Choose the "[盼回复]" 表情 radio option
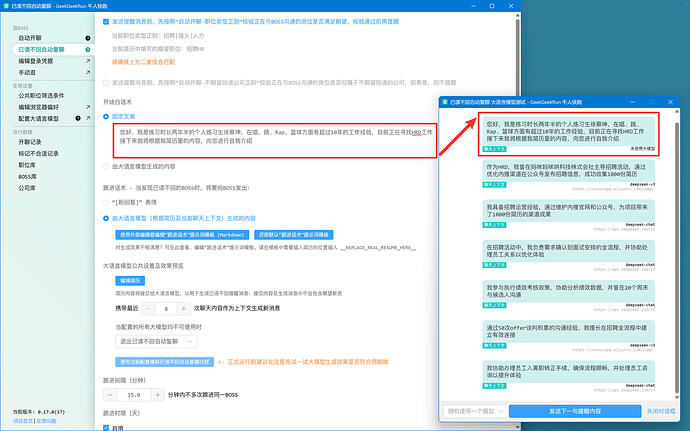The height and width of the screenshot is (431, 690). [106, 203]
